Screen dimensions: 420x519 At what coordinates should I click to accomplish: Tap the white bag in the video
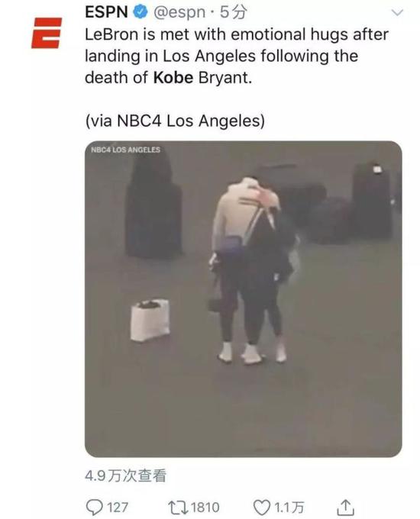(x=150, y=320)
